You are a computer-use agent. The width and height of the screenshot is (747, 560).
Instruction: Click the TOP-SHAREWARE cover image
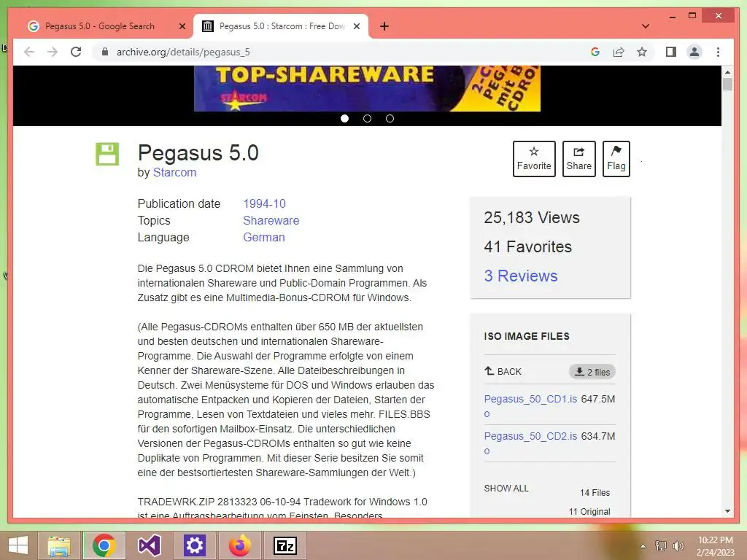[367, 88]
